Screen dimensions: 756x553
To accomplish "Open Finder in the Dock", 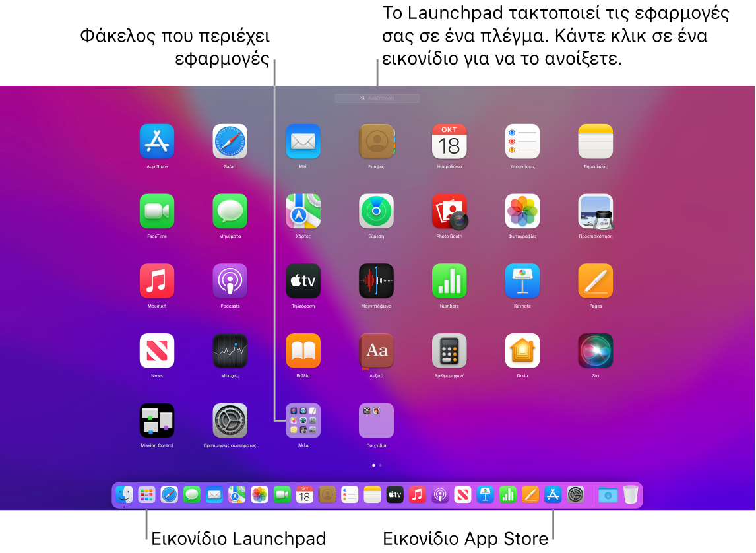I will 124,495.
